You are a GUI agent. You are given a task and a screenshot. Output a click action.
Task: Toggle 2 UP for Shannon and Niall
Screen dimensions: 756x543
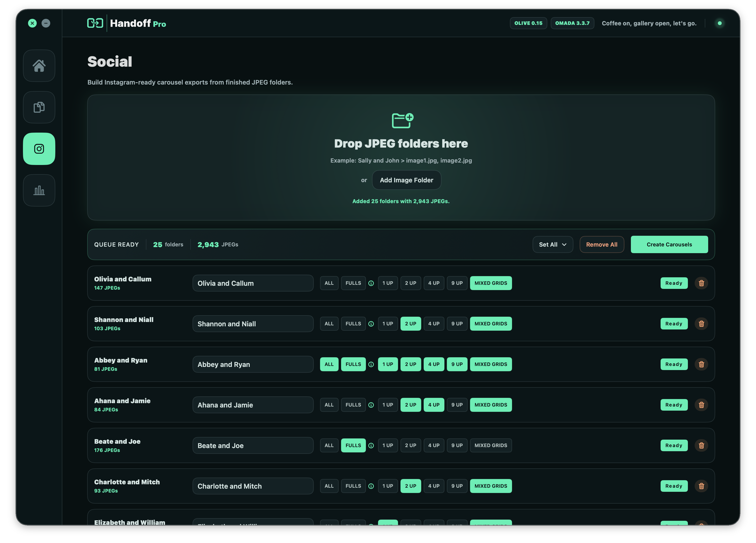[x=410, y=324]
